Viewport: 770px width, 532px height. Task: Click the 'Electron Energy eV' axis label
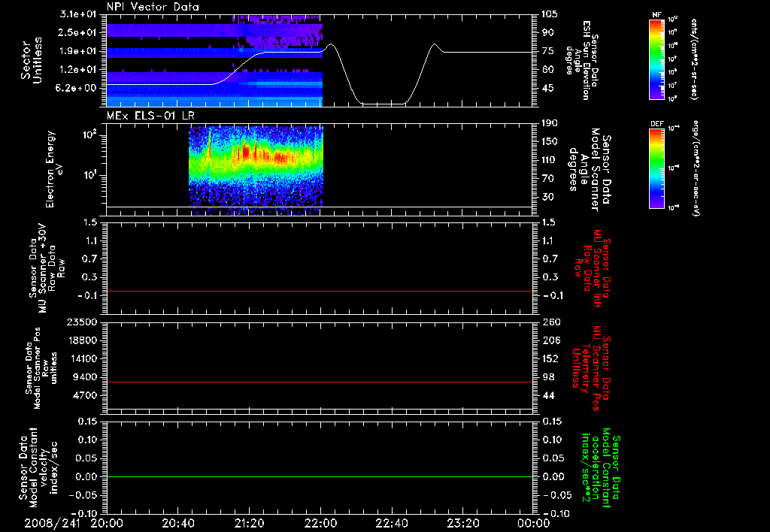pos(54,169)
